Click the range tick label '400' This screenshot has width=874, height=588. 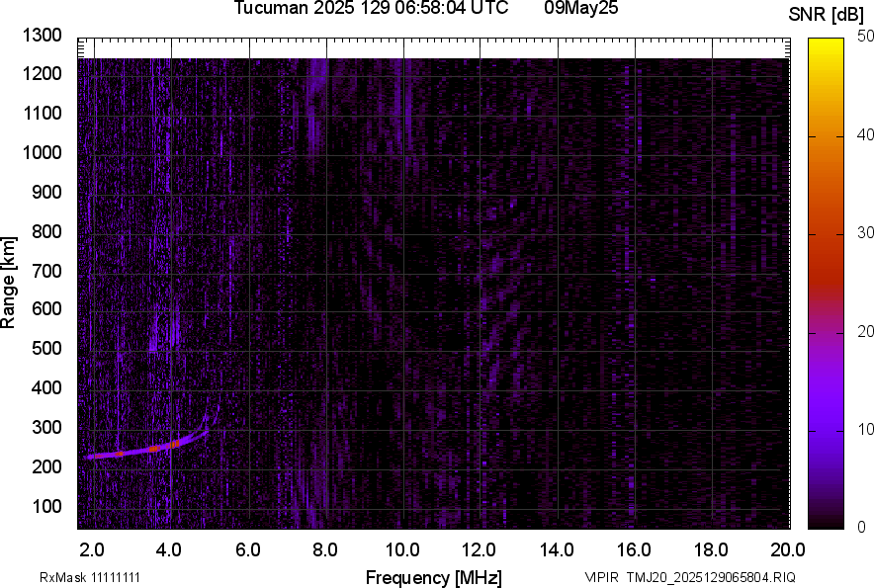(46, 387)
